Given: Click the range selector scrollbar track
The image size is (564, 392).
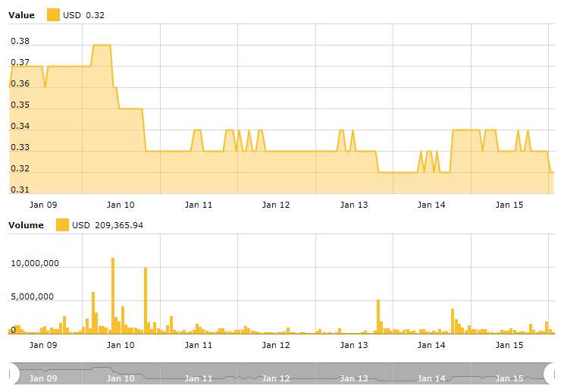Looking at the screenshot, I should [282, 374].
